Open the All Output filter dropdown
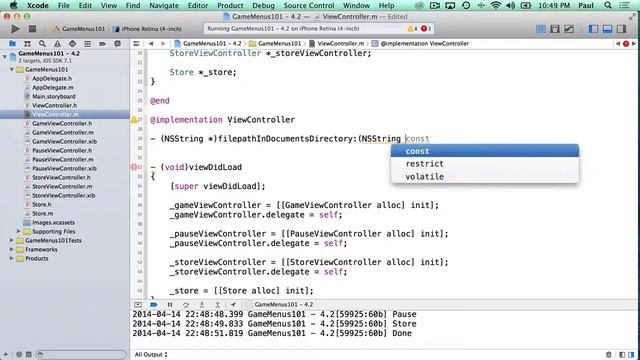This screenshot has width=640, height=360. click(151, 355)
